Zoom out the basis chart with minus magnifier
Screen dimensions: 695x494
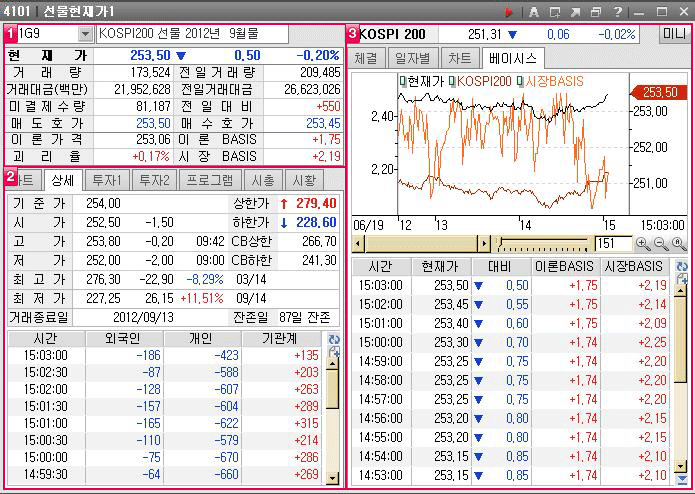click(x=660, y=243)
